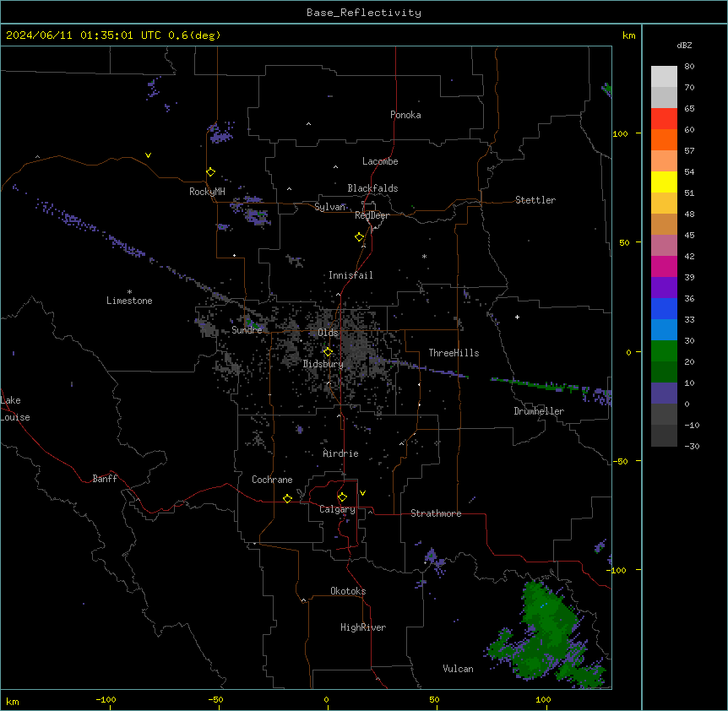This screenshot has height=711, width=728.
Task: Click the light gray 70-80 dBZ legend swatch
Action: [x=664, y=77]
